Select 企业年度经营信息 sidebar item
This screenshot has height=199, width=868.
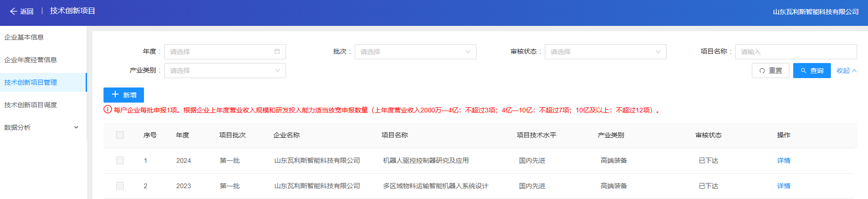coord(31,60)
